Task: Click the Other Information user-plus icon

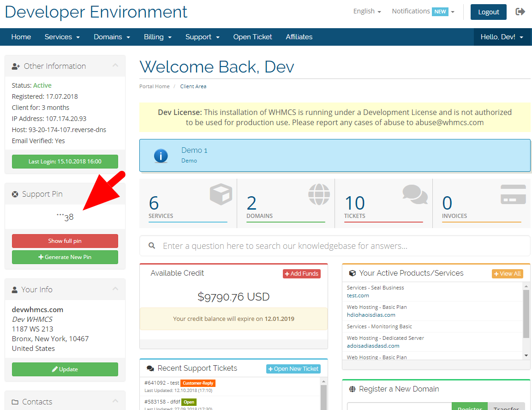Action: [16, 66]
